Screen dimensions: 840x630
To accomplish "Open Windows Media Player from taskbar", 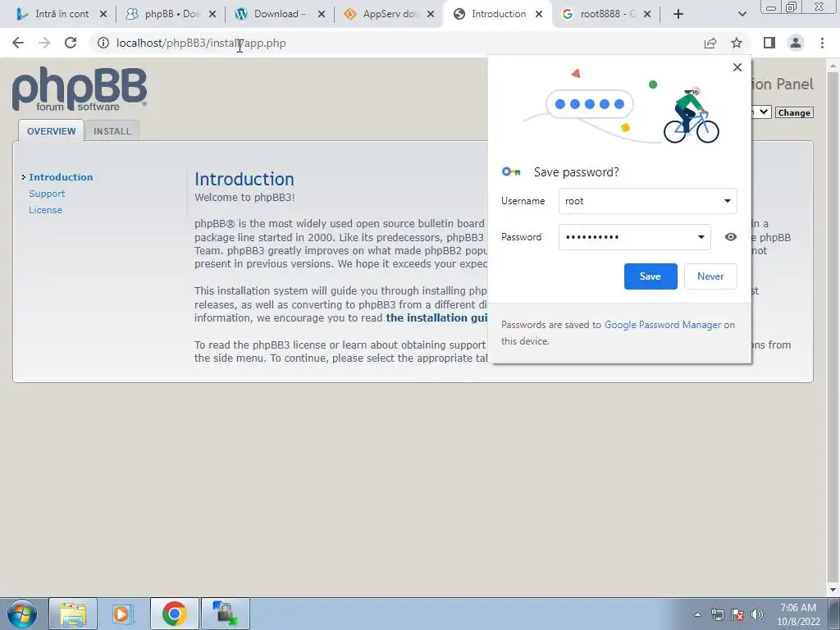I will pos(123,614).
